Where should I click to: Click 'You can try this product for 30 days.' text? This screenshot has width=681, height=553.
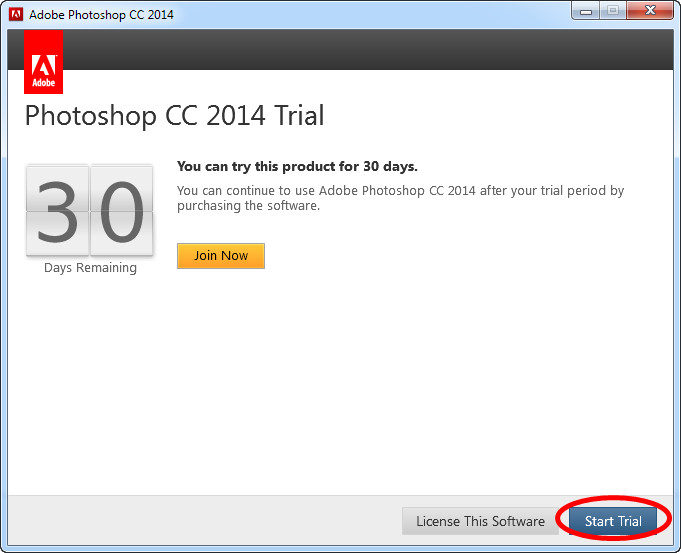(297, 166)
